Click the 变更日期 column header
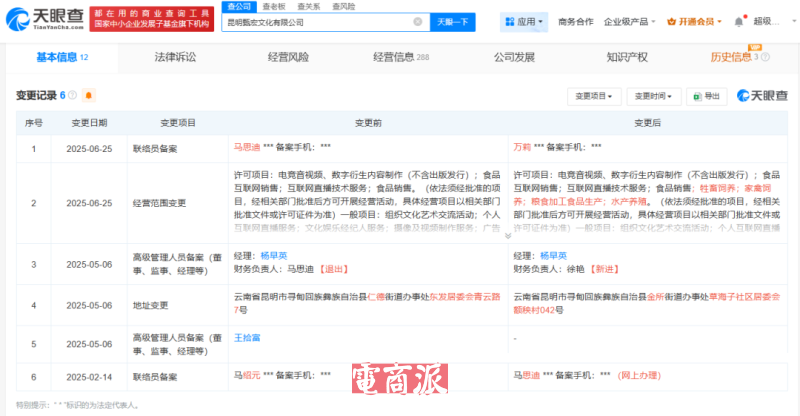This screenshot has height=416, width=800. coord(89,123)
